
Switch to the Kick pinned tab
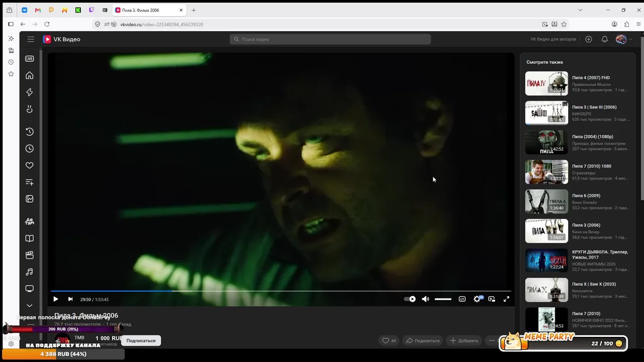point(78,10)
